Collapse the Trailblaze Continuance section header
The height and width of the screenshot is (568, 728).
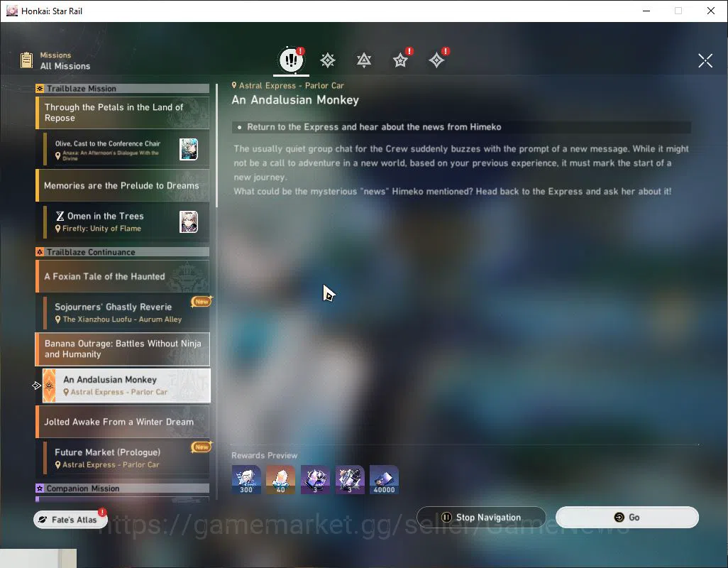[x=123, y=252]
